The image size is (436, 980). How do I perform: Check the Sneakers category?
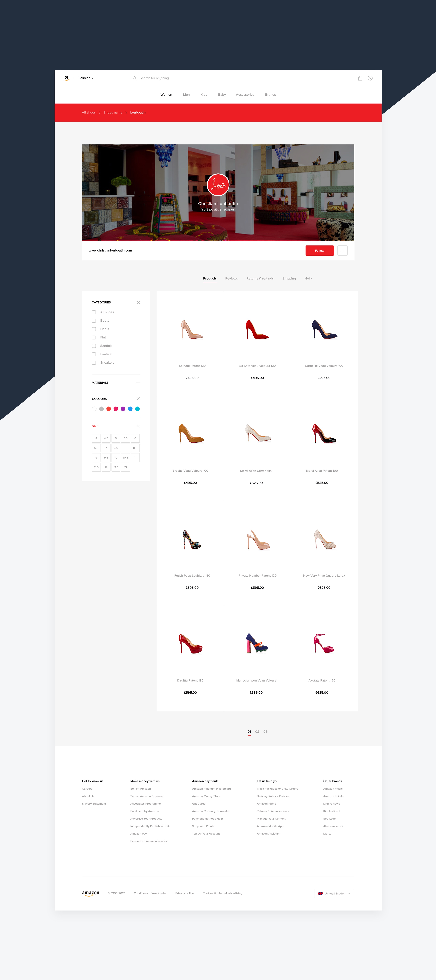(x=94, y=363)
